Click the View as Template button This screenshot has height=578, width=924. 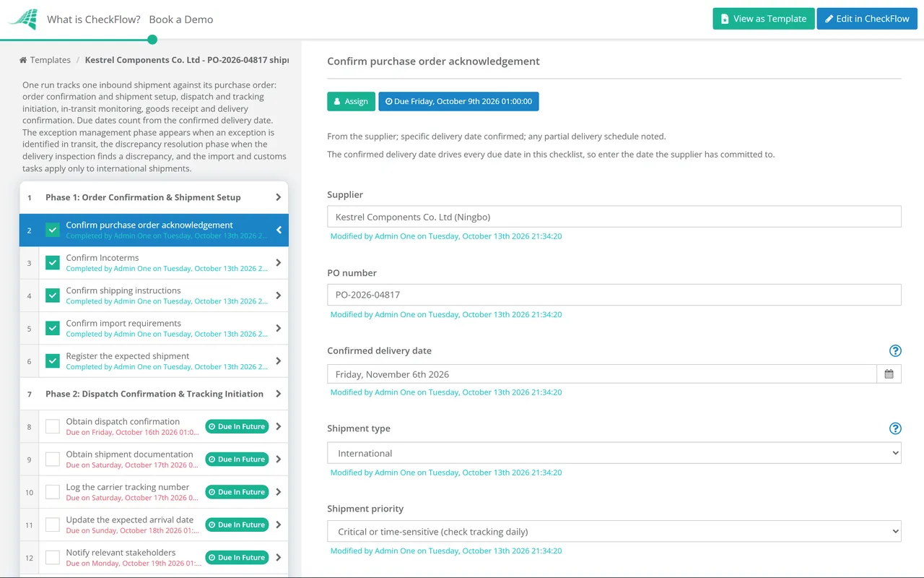click(x=764, y=19)
